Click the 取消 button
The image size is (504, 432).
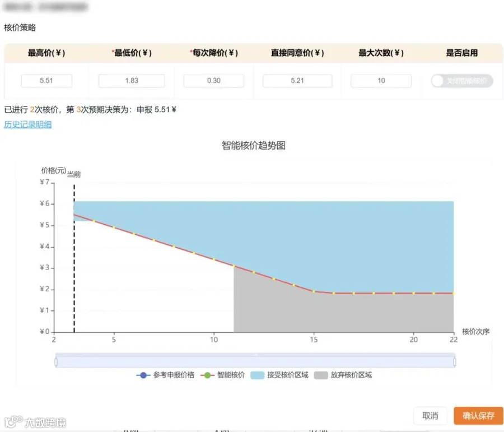tap(430, 416)
